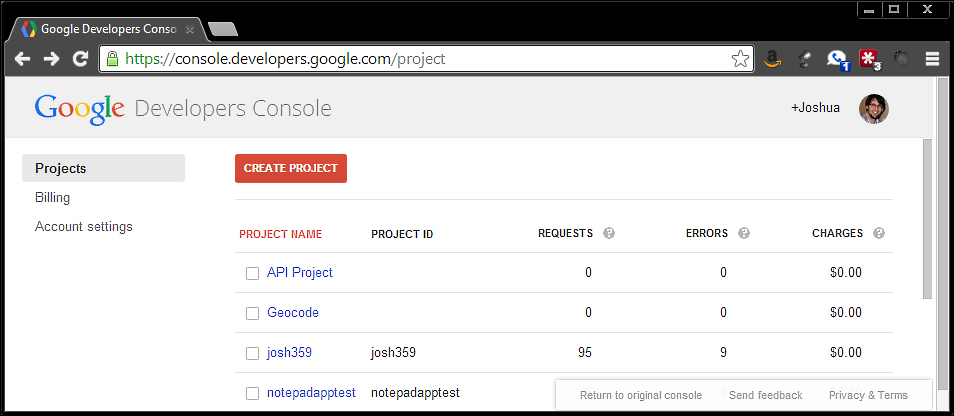Viewport: 954px width, 416px height.
Task: Open Billing in the sidebar
Action: (52, 198)
